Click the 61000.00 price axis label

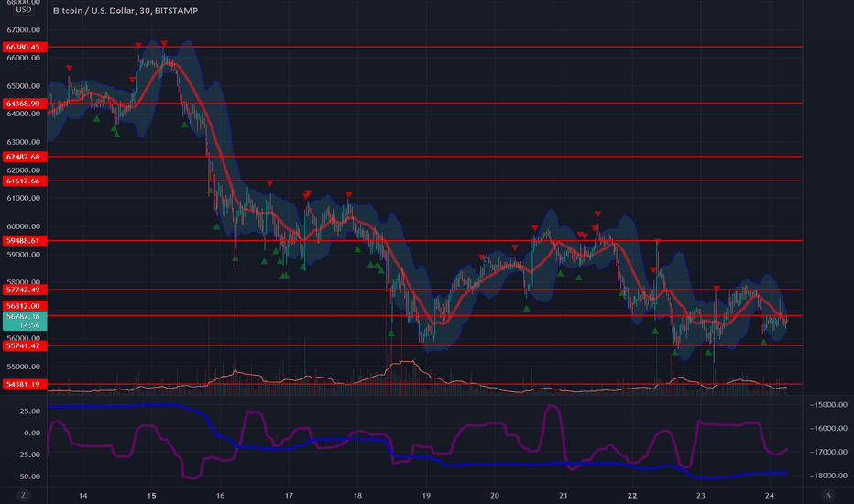pos(24,198)
